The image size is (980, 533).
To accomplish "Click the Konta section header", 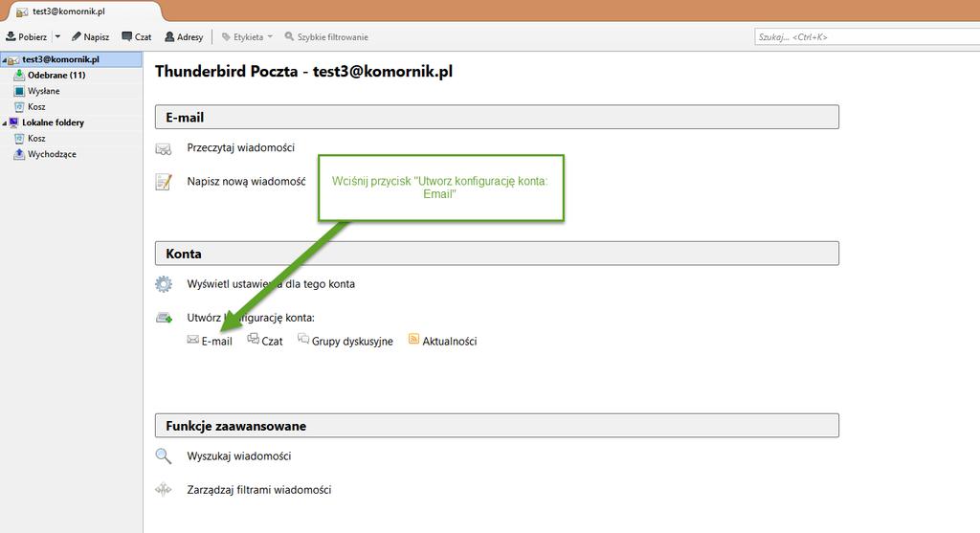I will click(x=497, y=253).
